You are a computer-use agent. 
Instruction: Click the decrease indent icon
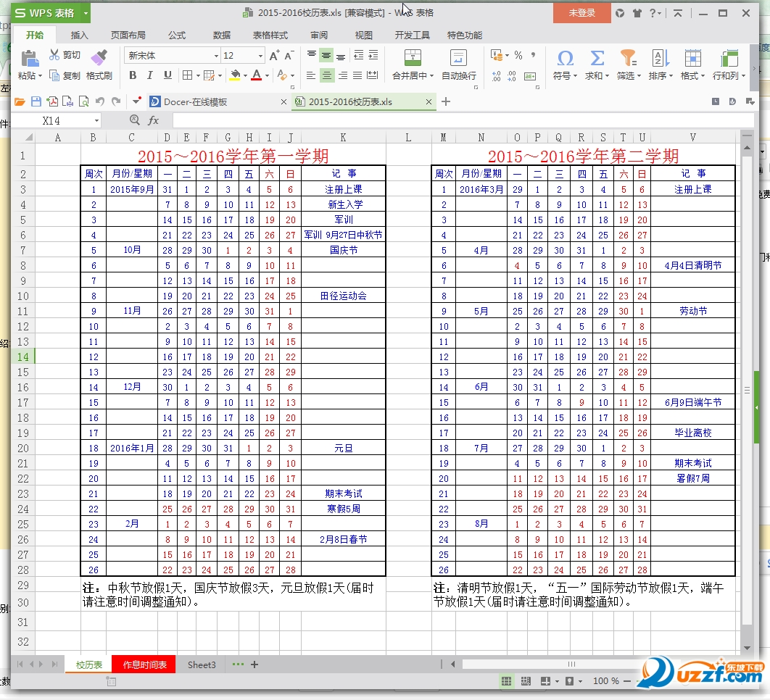tap(359, 55)
